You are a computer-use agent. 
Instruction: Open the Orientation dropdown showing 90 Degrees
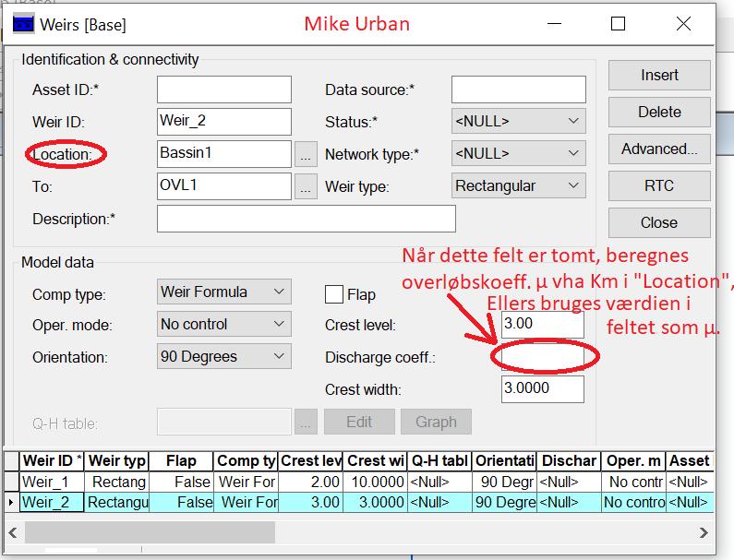tap(224, 356)
